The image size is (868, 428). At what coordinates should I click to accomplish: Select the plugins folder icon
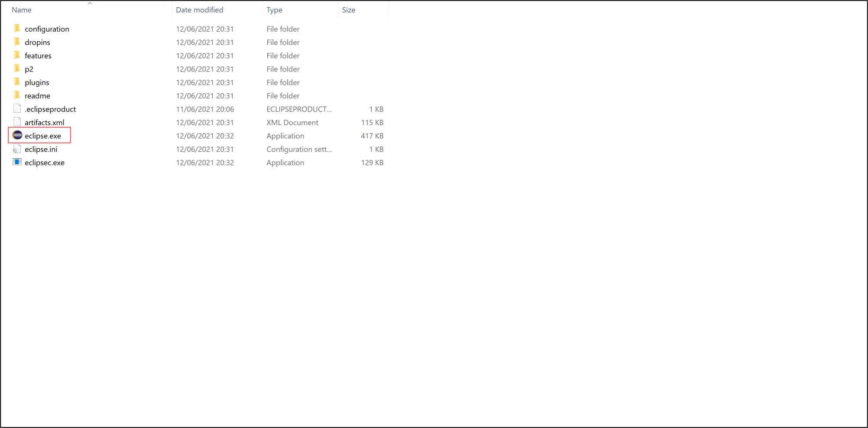click(17, 82)
